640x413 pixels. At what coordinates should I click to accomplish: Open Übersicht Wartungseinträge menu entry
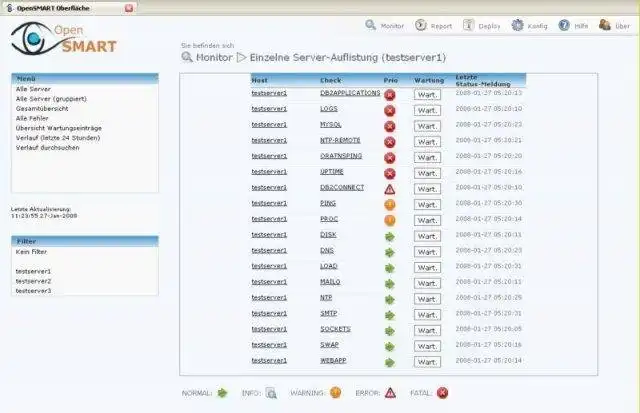pos(58,128)
